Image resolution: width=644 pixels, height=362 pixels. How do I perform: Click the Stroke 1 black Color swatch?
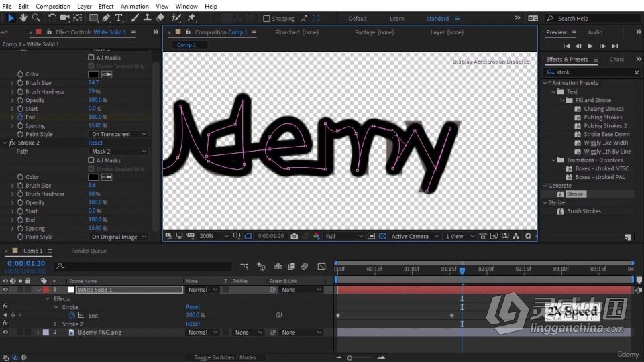[x=93, y=74]
